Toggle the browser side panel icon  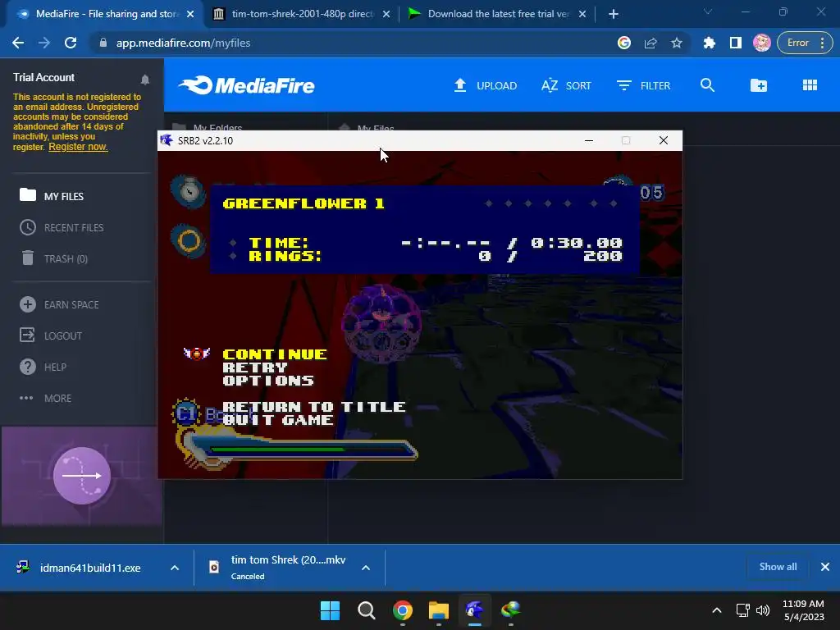pos(736,43)
